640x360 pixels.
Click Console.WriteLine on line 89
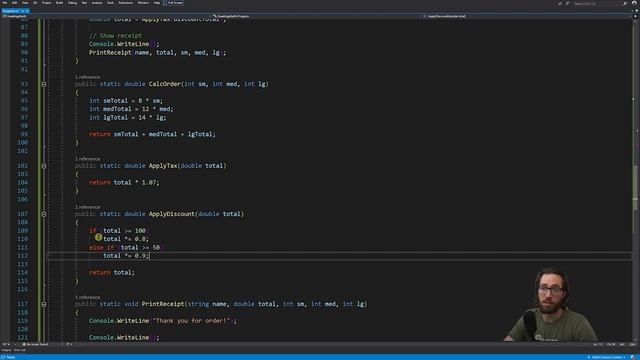pyautogui.click(x=124, y=44)
